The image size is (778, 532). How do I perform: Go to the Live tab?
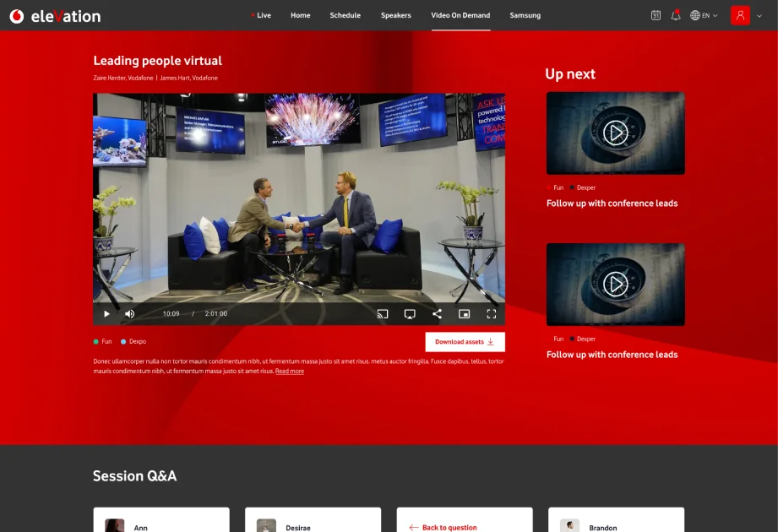[262, 15]
